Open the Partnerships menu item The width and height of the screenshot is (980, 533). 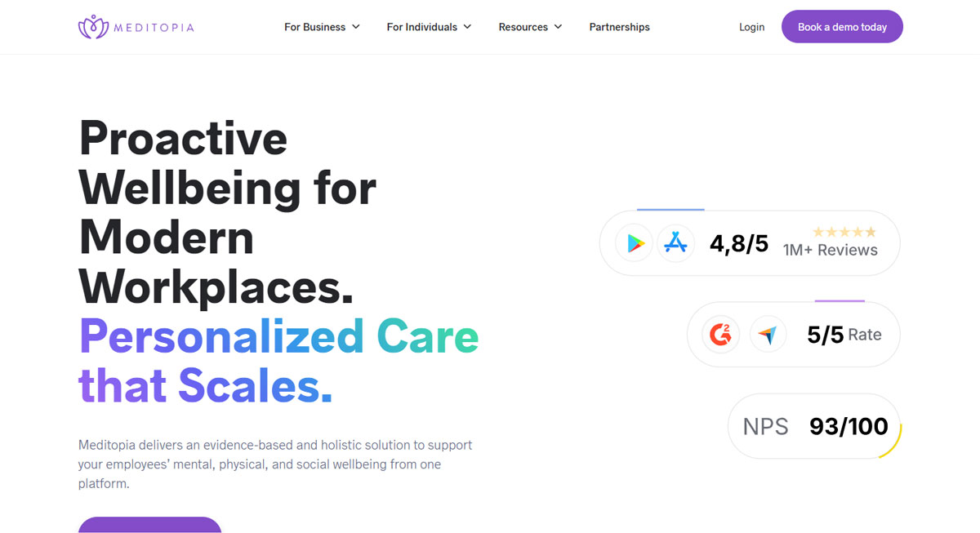coord(619,27)
